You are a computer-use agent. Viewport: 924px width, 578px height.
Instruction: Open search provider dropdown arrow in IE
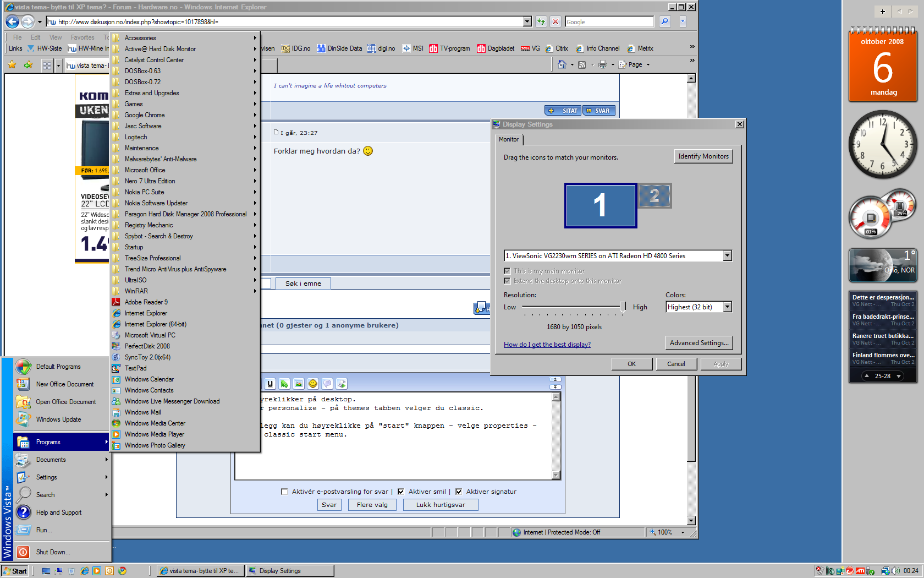point(683,21)
